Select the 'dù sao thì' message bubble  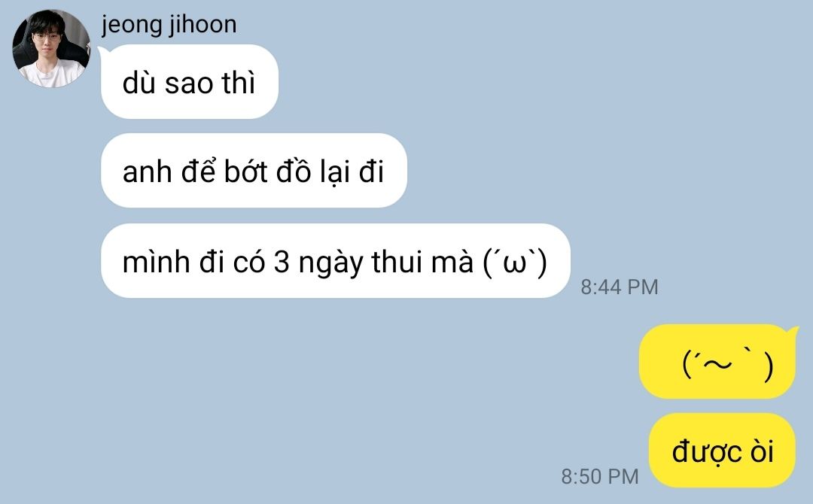coord(189,82)
